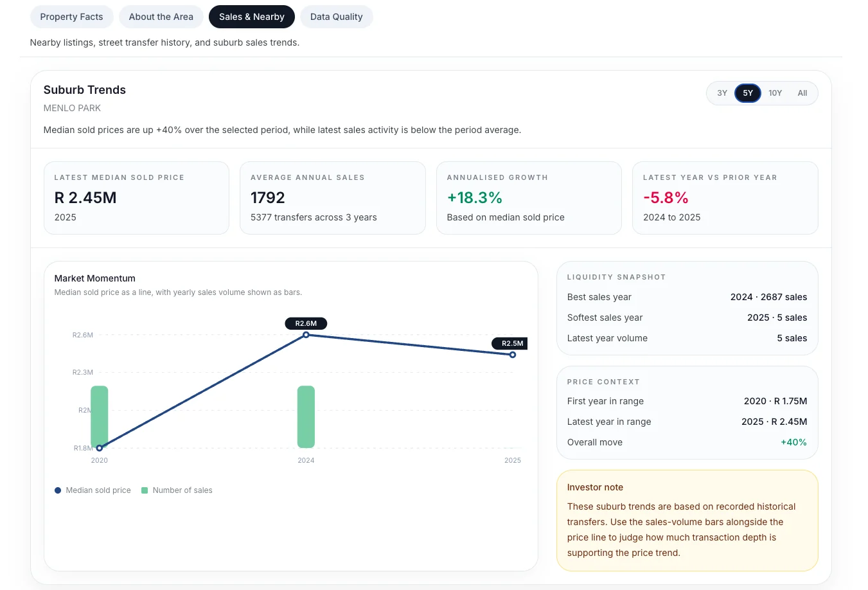Open the Data Quality tab
The image size is (868, 590).
point(336,17)
